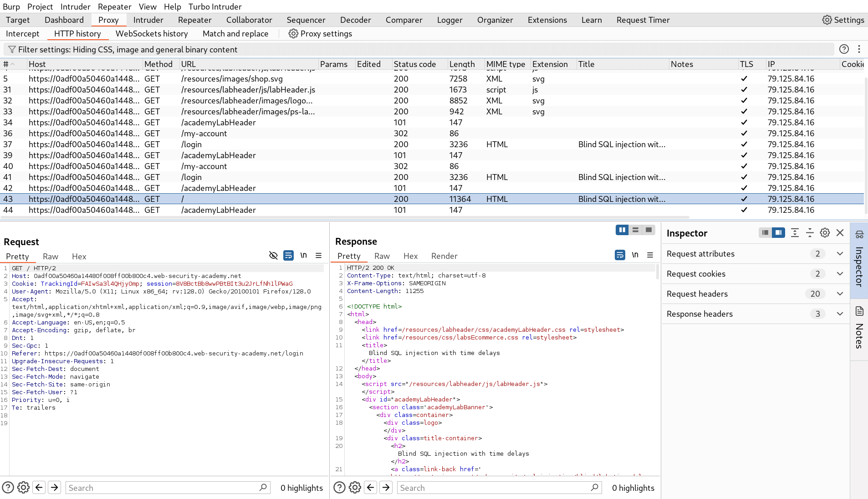Image resolution: width=868 pixels, height=499 pixels.
Task: Switch Request view to Raw
Action: pos(51,257)
